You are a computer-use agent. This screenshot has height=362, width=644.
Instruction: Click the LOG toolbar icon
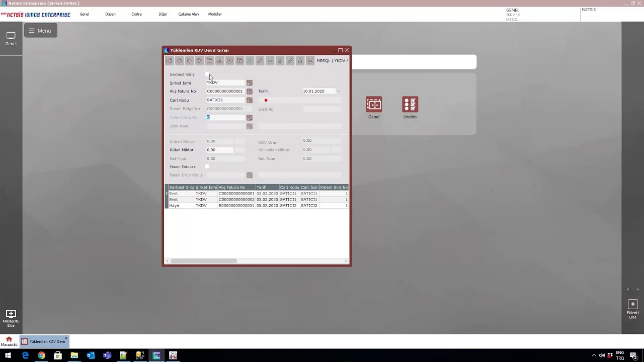pyautogui.click(x=270, y=61)
